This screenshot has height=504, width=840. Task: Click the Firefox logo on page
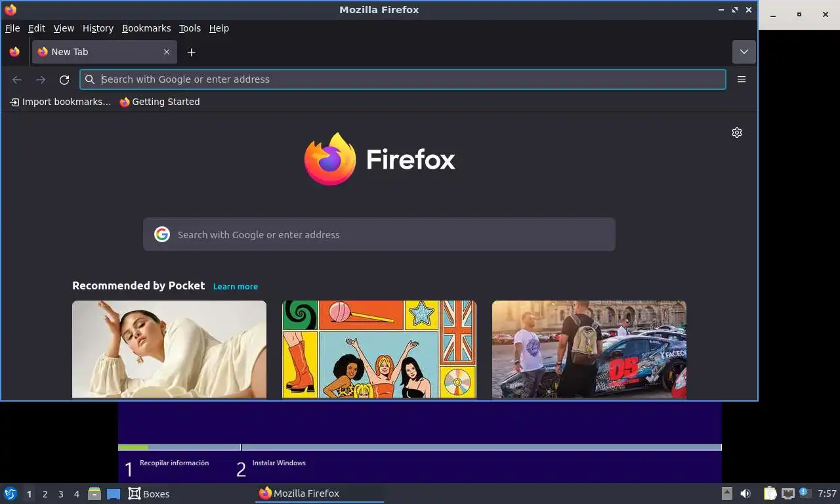[379, 159]
